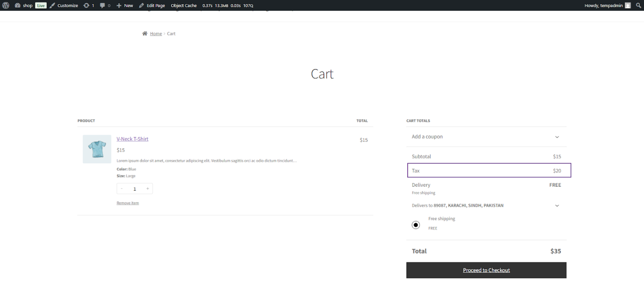Select the Free shipping radio button
Screen dimensions: 644x301
pyautogui.click(x=416, y=225)
